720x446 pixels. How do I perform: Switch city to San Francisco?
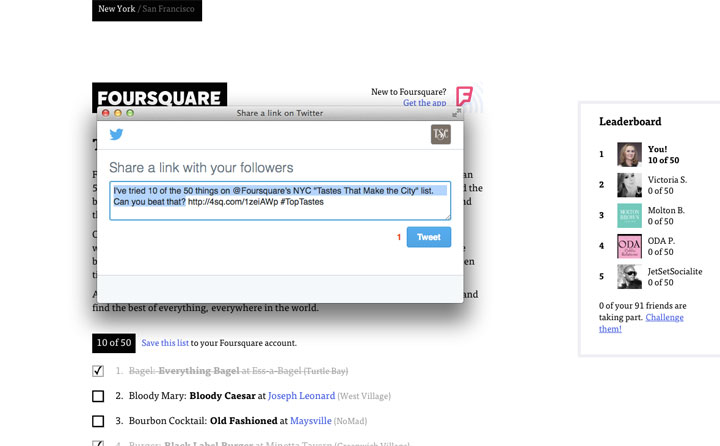(169, 10)
